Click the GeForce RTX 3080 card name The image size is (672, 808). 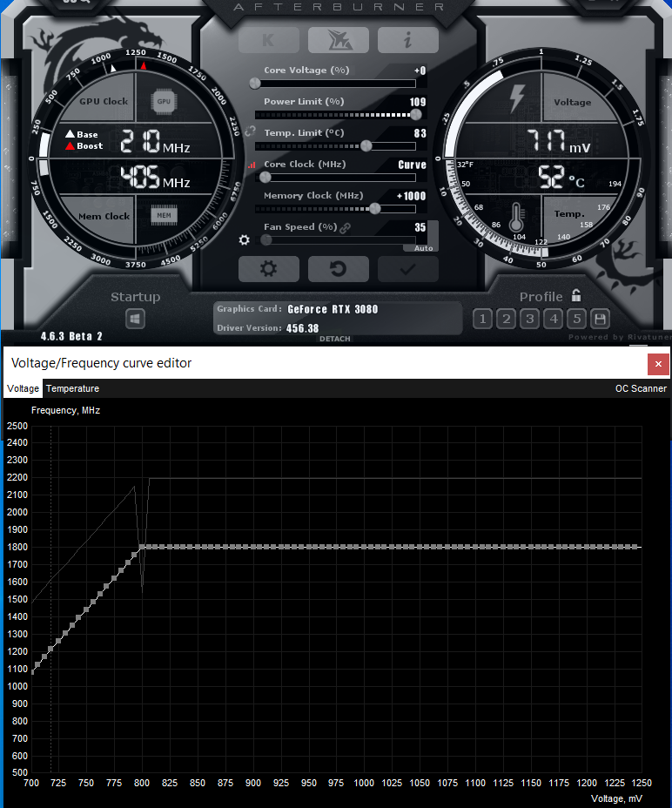[333, 309]
